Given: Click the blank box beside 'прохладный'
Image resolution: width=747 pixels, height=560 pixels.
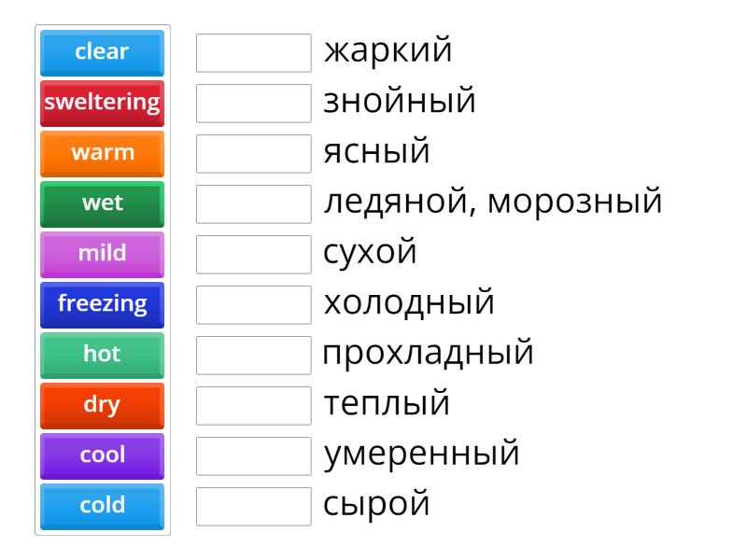Looking at the screenshot, I should (253, 354).
